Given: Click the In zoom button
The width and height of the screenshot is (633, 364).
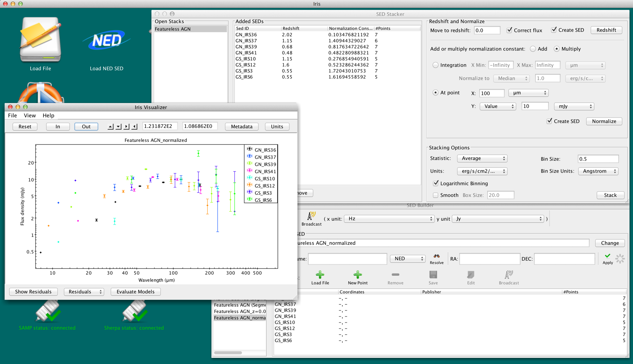Looking at the screenshot, I should [58, 127].
